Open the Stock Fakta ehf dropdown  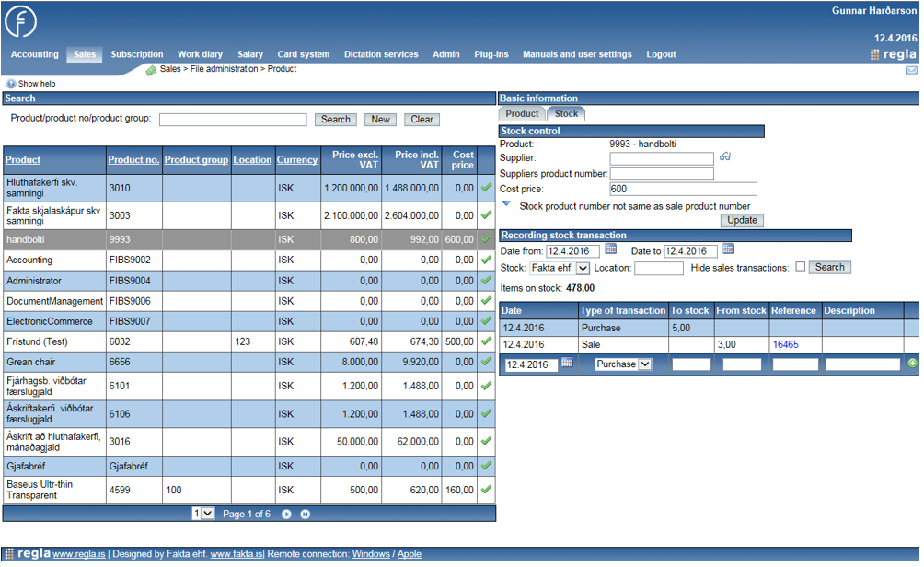tap(560, 268)
